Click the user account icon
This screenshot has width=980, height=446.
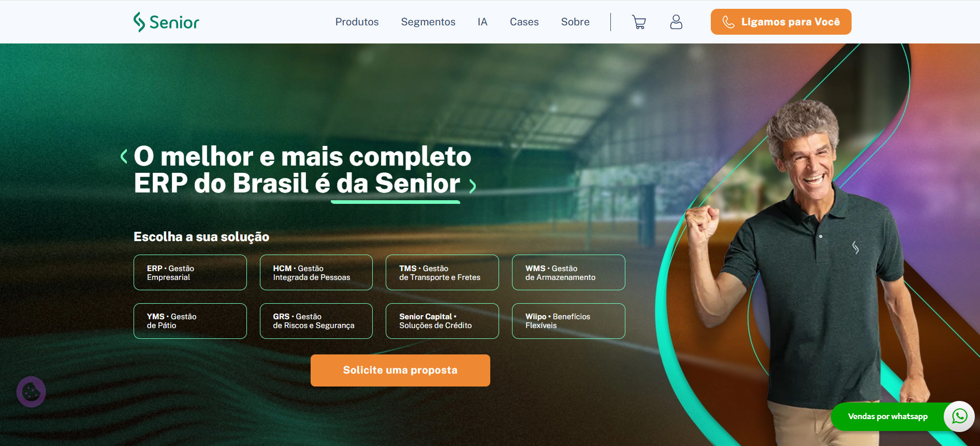pyautogui.click(x=676, y=22)
